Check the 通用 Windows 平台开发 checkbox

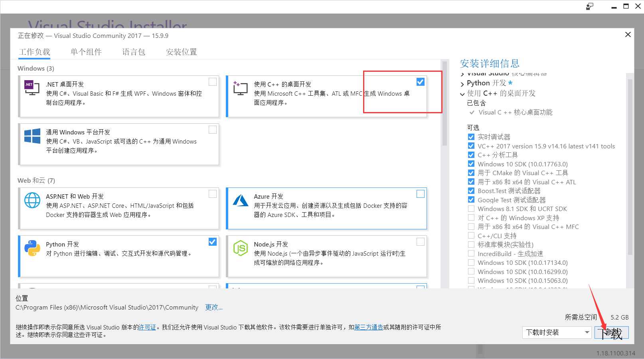(x=213, y=130)
